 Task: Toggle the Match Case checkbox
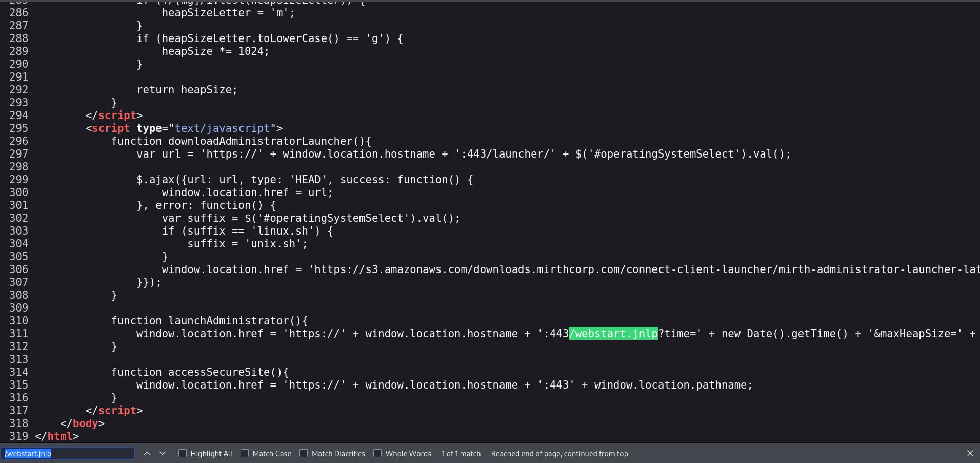[245, 453]
